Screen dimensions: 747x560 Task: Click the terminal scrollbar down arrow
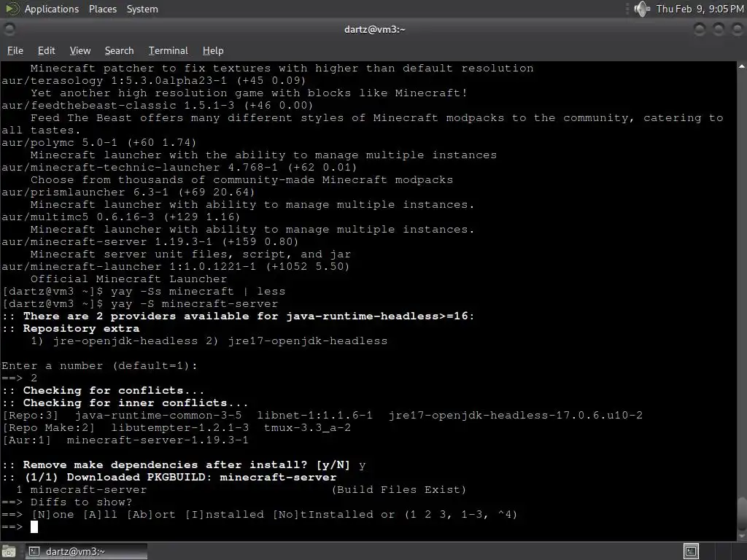pyautogui.click(x=742, y=536)
